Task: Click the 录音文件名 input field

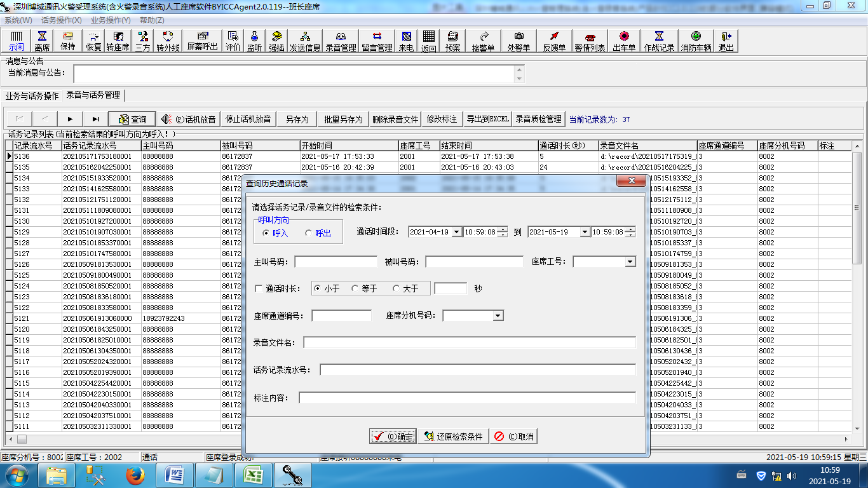Action: 470,342
